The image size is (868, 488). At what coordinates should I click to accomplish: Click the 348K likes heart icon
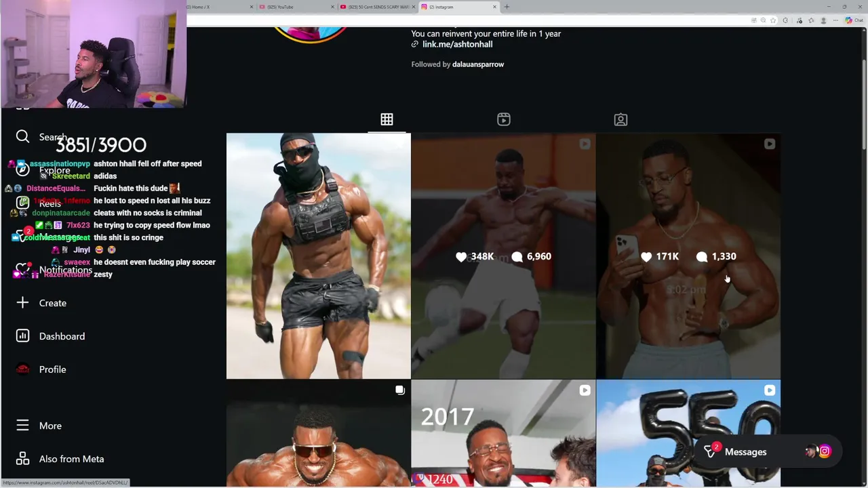point(461,256)
